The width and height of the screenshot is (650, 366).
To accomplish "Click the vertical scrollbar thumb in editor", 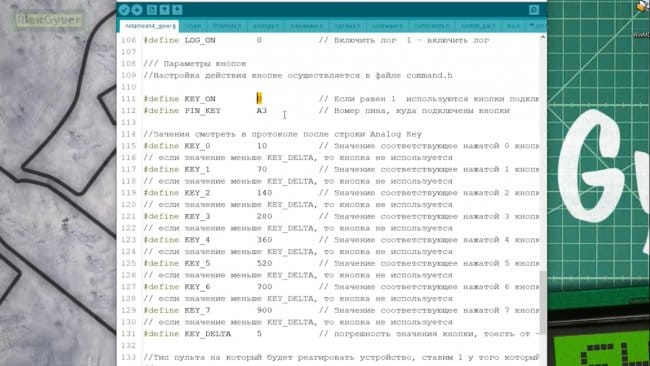I will (543, 302).
